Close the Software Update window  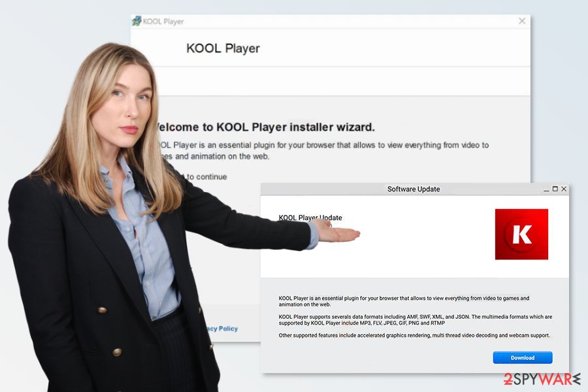tap(564, 189)
